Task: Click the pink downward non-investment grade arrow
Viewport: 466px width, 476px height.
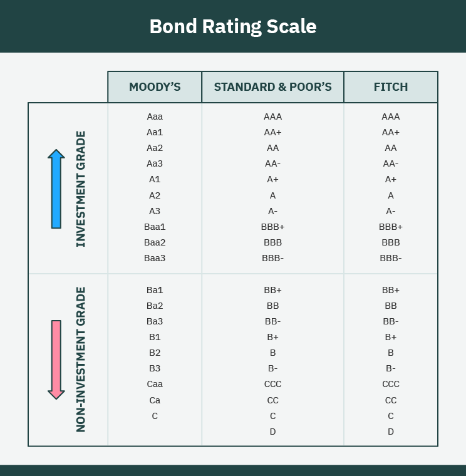Action: [x=56, y=360]
